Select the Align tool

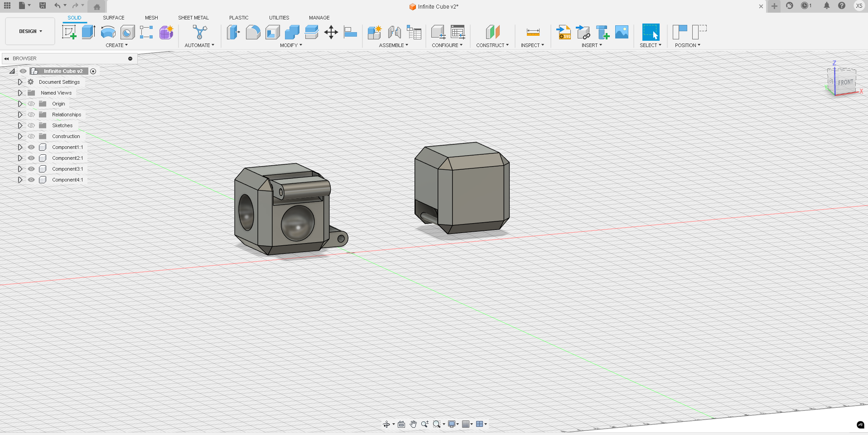(x=350, y=32)
